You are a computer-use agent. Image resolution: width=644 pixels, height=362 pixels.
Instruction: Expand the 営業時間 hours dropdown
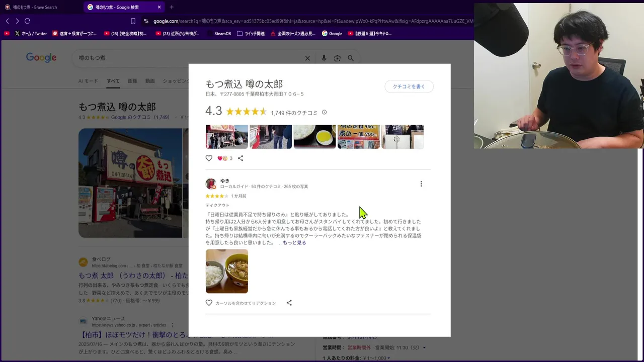tap(424, 347)
